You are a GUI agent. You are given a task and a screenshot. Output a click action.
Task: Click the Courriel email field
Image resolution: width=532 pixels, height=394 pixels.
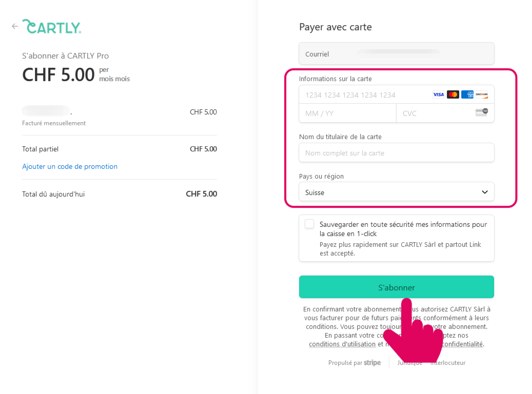click(x=396, y=54)
